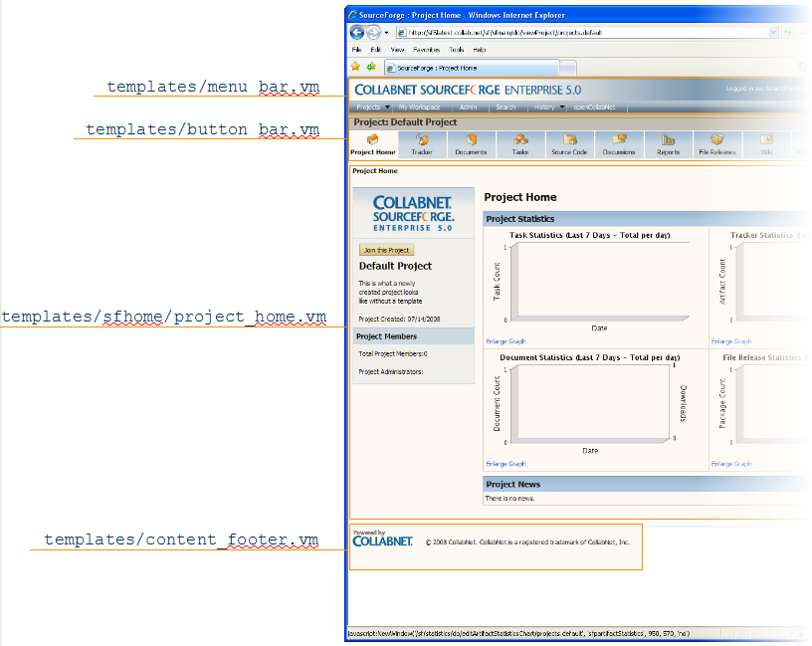Click the Powered by CollabNet footer logo
The width and height of the screenshot is (812, 646).
[383, 538]
